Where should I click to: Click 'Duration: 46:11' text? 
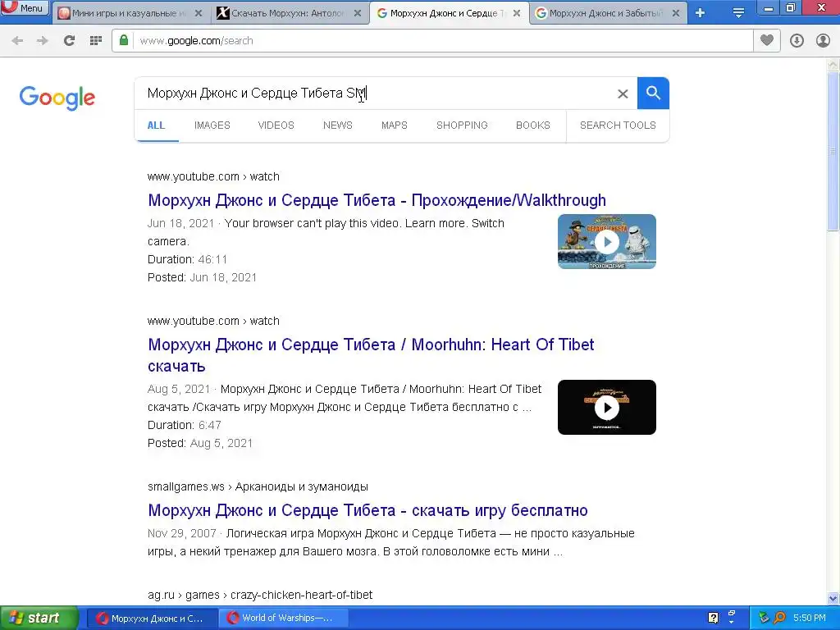coord(188,260)
